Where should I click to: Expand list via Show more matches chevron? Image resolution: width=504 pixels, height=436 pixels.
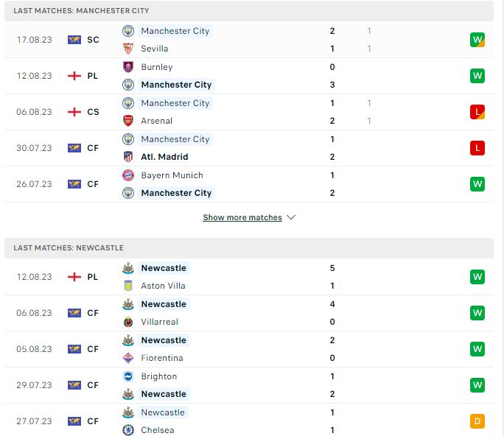(291, 217)
